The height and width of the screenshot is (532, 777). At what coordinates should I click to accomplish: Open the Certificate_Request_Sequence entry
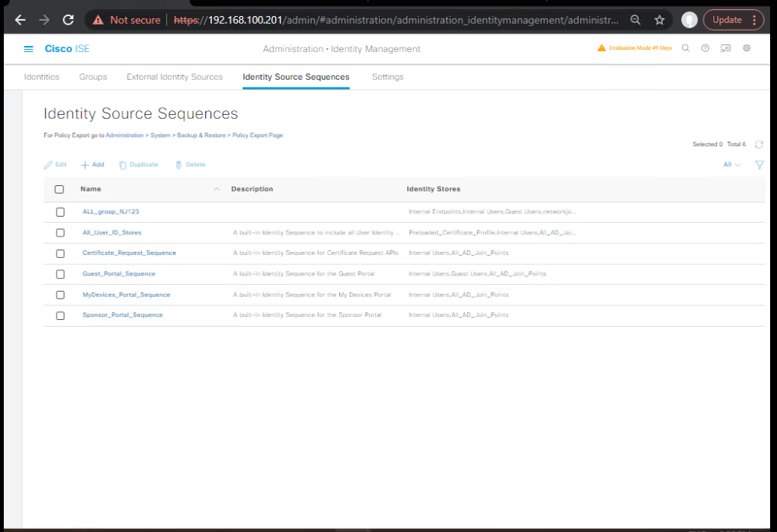pyautogui.click(x=129, y=253)
